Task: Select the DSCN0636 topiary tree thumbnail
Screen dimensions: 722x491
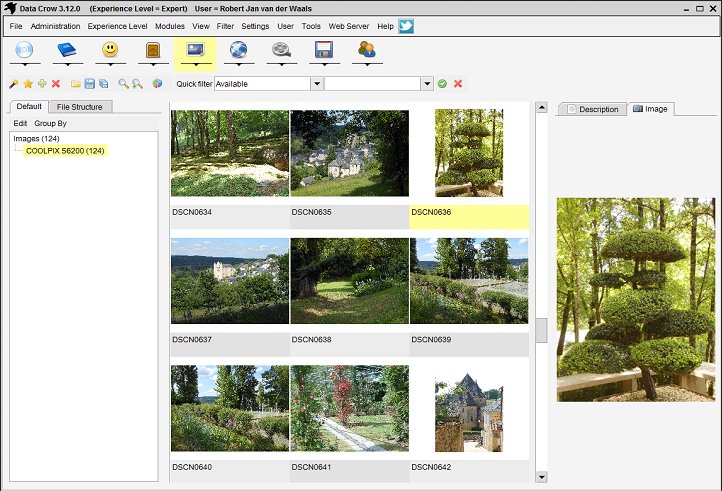Action: click(x=469, y=153)
